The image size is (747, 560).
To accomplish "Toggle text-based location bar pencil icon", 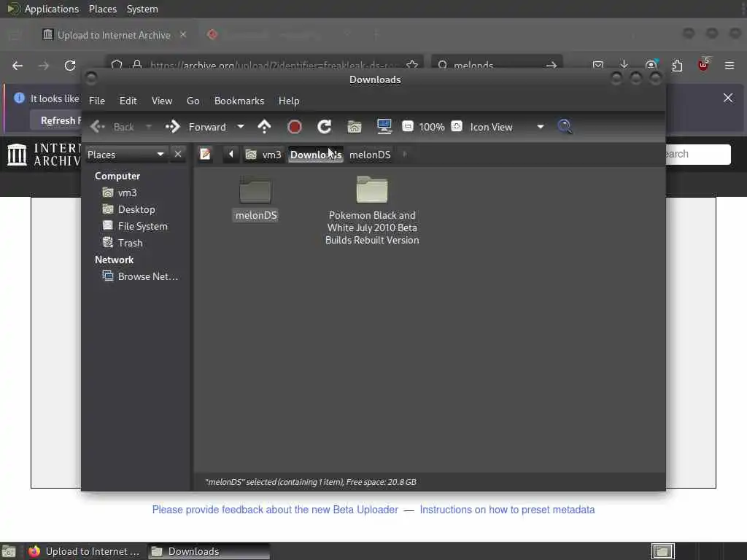I will coord(205,155).
